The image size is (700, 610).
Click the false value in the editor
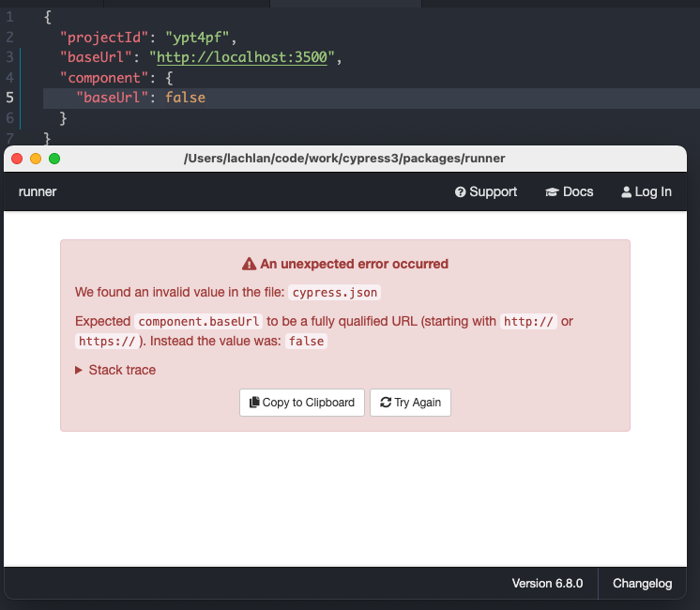pos(185,98)
